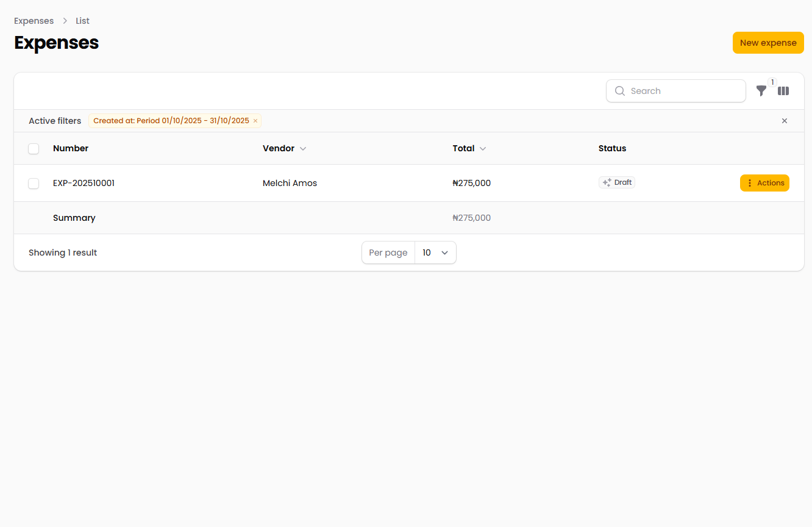This screenshot has height=527, width=812.
Task: Click the ₦275,000 total in the expense row
Action: click(471, 183)
